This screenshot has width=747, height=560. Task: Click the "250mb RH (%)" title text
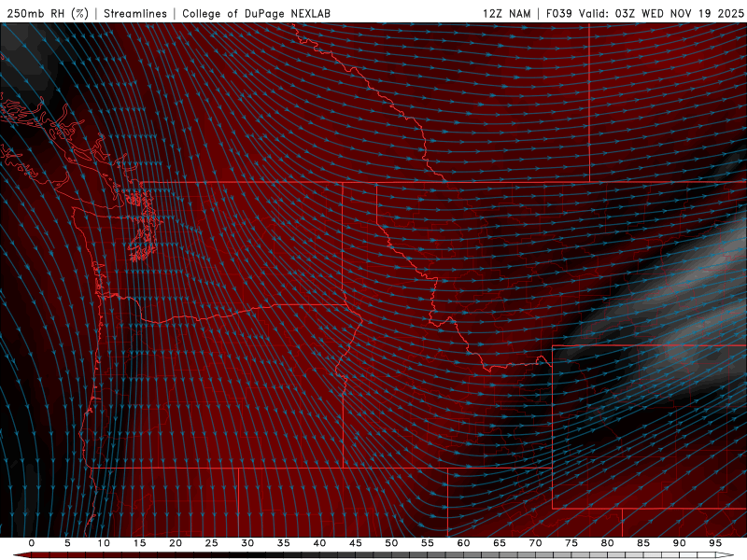[48, 13]
